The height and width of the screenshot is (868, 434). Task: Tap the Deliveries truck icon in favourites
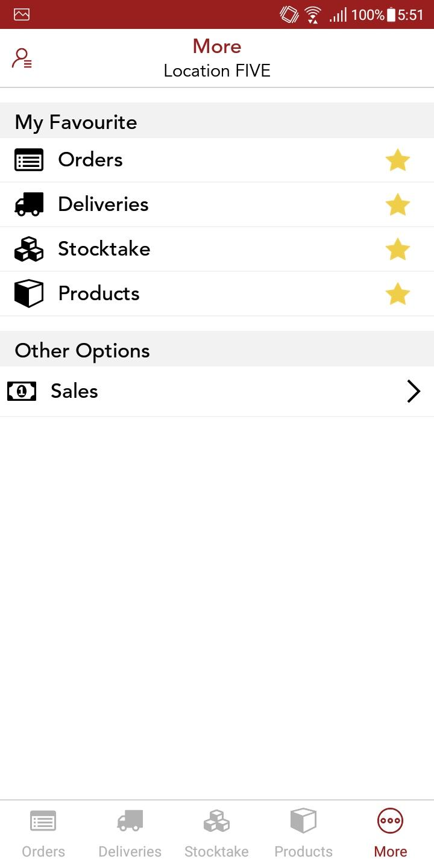point(29,204)
